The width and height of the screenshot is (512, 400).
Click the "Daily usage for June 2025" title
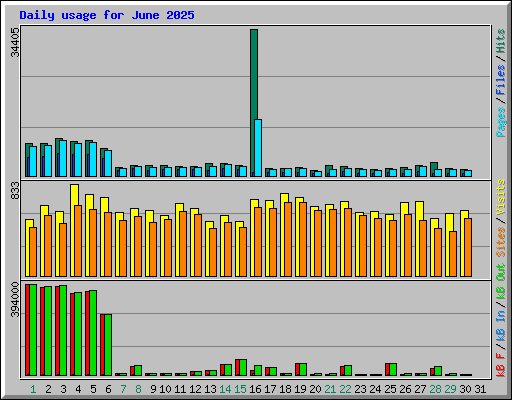(107, 15)
